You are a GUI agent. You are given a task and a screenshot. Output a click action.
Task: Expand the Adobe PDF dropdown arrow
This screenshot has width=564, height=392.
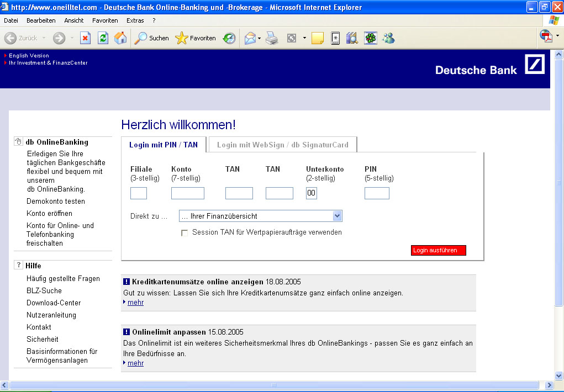tap(557, 35)
